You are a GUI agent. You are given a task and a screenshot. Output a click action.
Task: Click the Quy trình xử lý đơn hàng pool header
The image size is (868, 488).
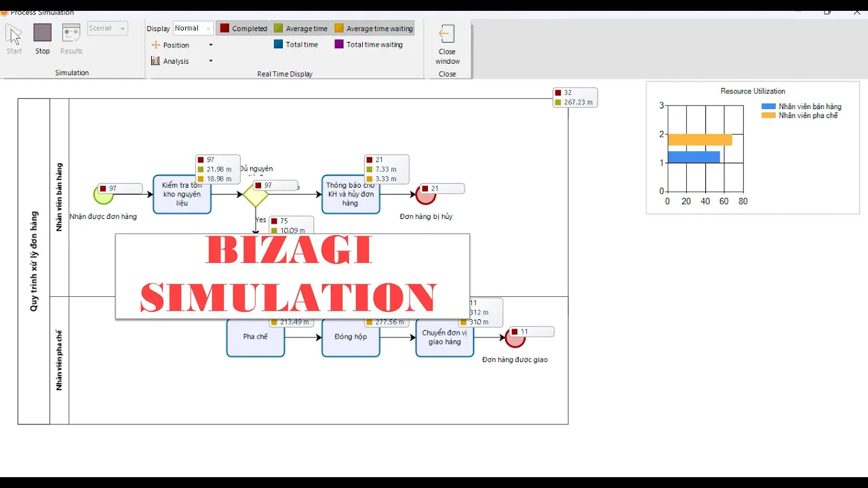[x=34, y=262]
